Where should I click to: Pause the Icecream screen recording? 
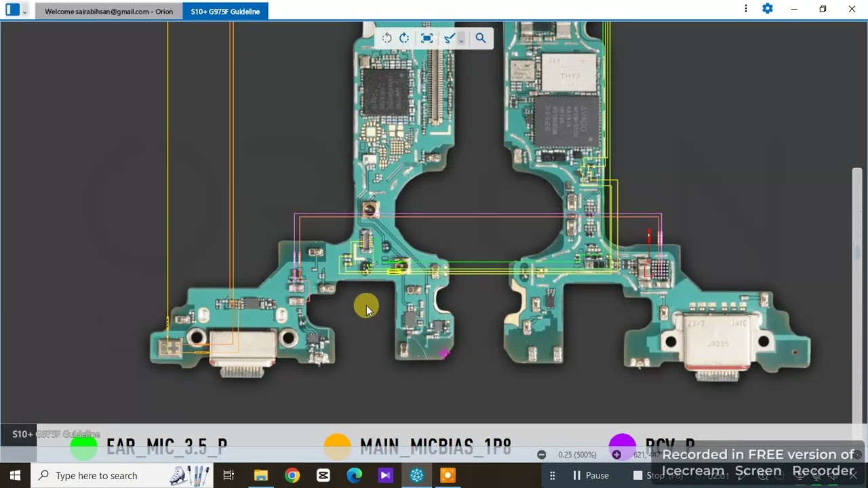click(589, 476)
